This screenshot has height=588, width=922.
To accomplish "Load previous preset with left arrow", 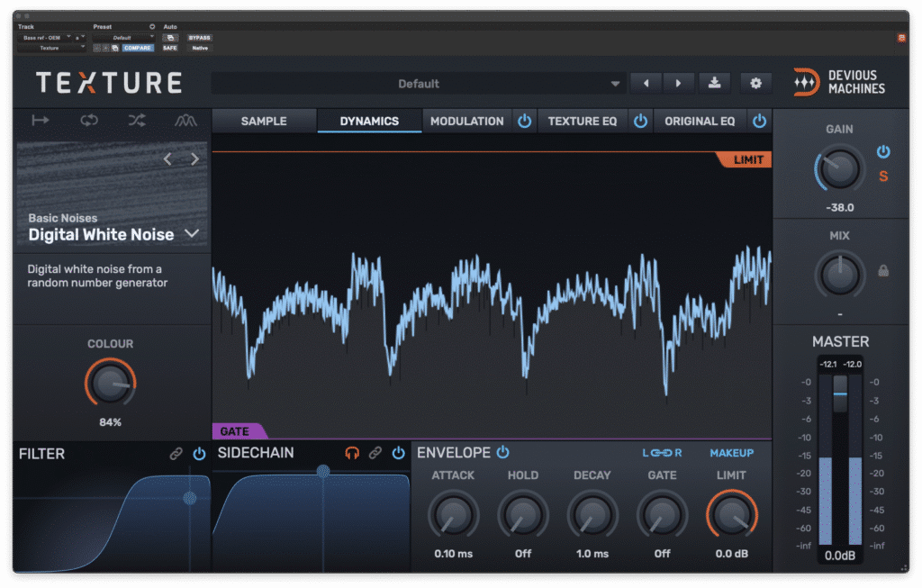I will (646, 84).
